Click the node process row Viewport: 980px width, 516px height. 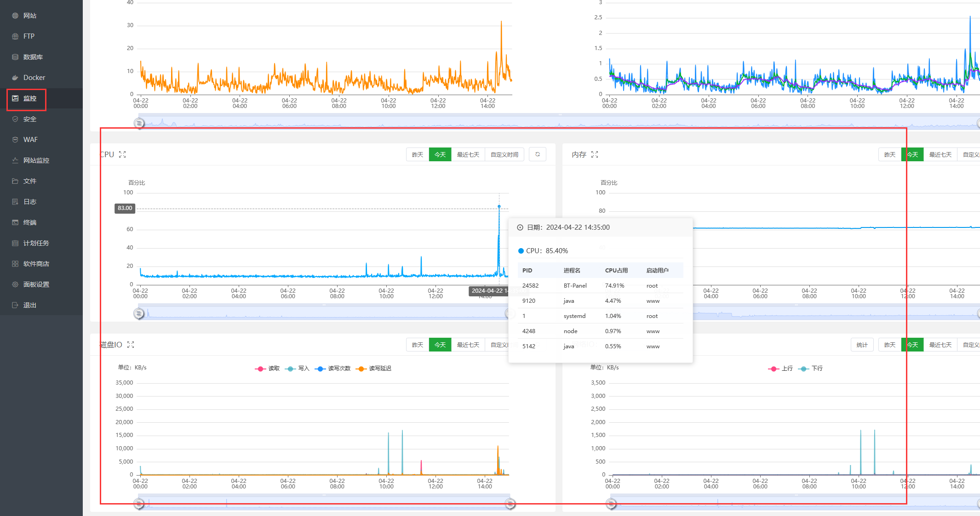601,331
